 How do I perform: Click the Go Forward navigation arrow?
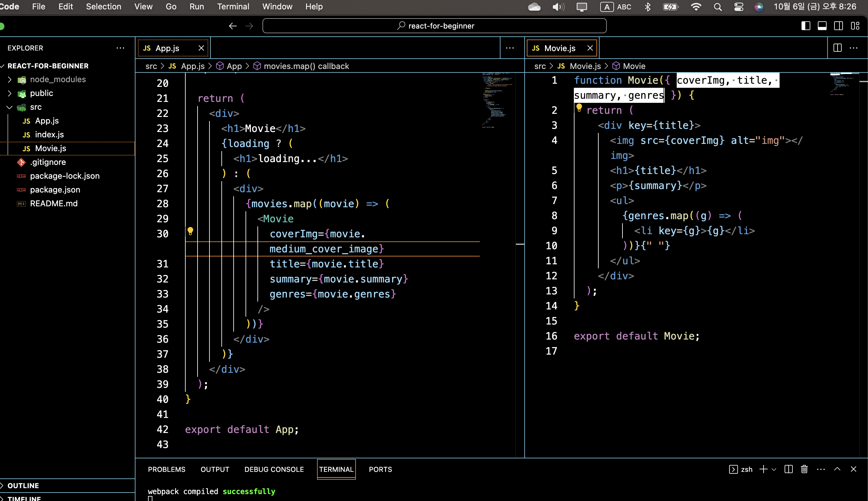[249, 26]
